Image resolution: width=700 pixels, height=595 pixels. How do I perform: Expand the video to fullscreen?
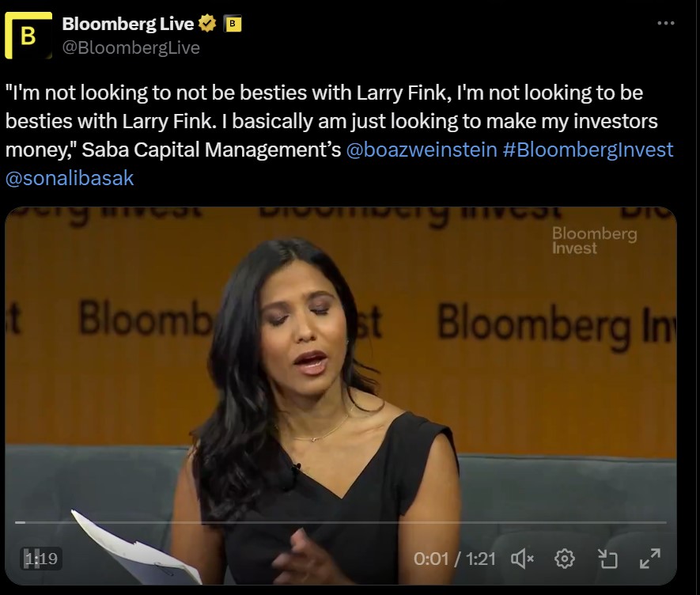pyautogui.click(x=649, y=559)
